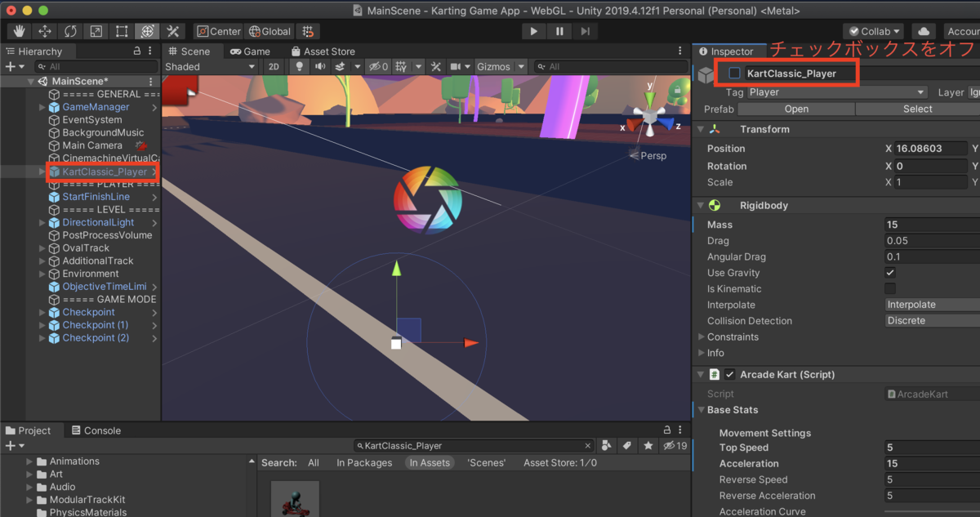This screenshot has height=517, width=980.
Task: Click the Play button
Action: (533, 31)
